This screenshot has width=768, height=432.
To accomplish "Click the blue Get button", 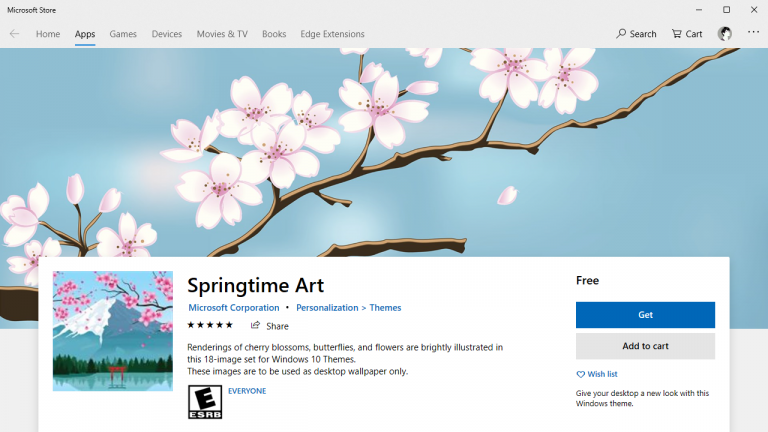I will coord(645,315).
